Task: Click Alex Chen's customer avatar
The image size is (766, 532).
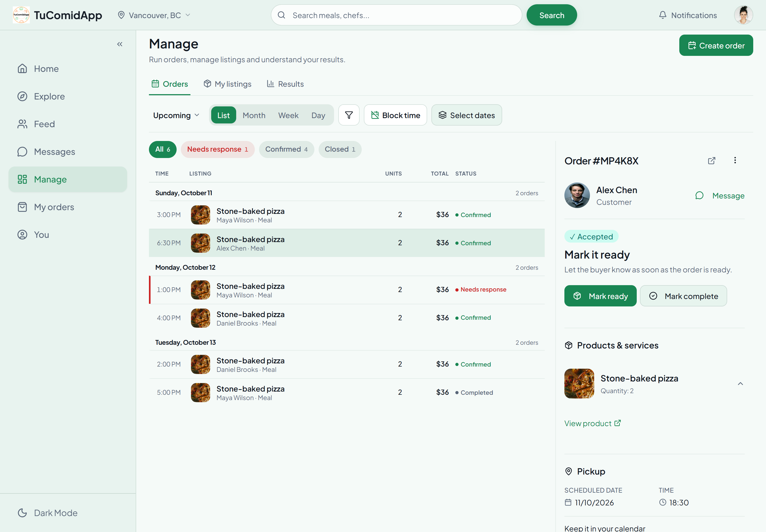Action: [577, 195]
